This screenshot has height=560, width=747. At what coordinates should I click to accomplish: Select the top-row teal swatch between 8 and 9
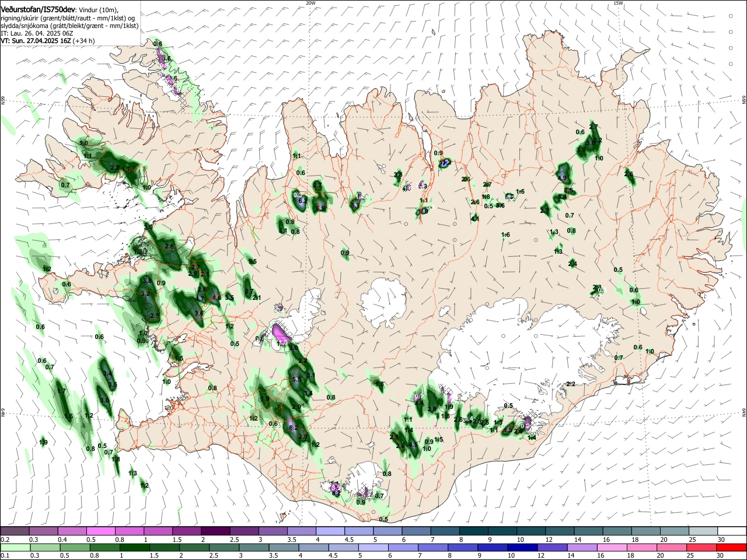click(x=474, y=531)
